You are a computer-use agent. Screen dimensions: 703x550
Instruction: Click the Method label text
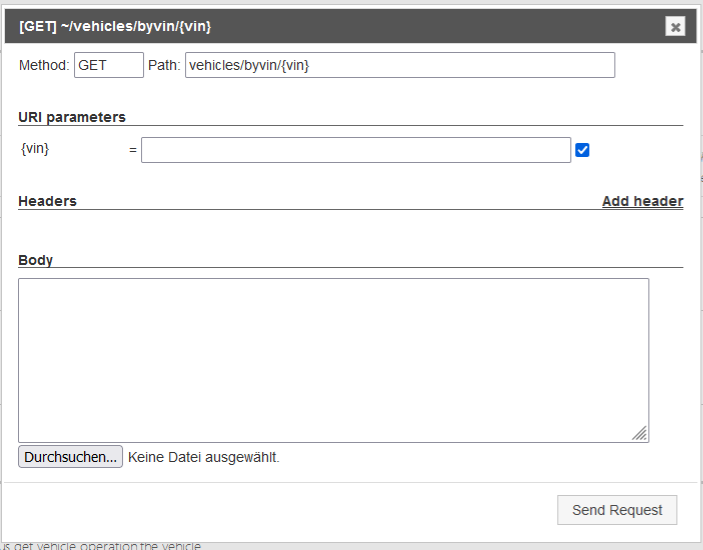tap(44, 65)
